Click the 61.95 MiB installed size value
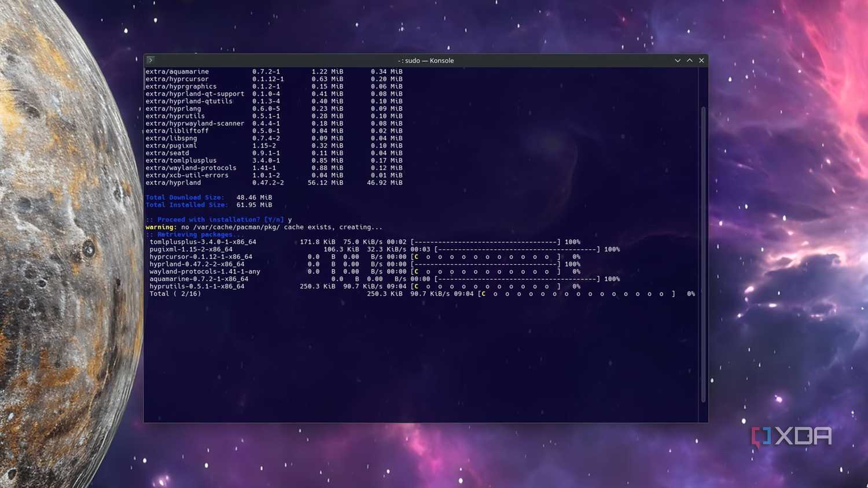 [x=254, y=205]
